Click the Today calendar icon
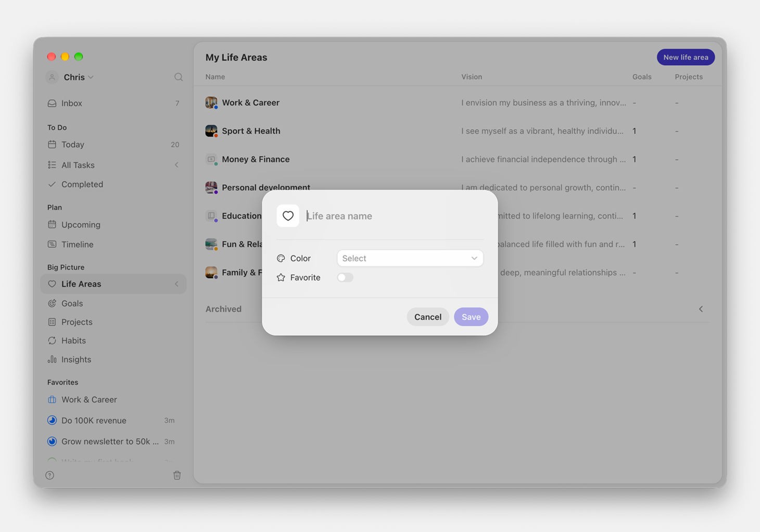 click(x=52, y=144)
